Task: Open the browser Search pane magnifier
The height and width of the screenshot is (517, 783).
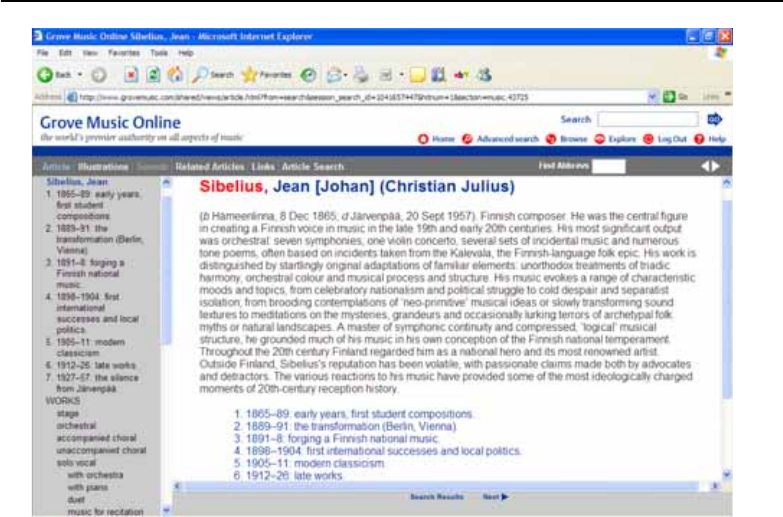Action: click(x=200, y=75)
